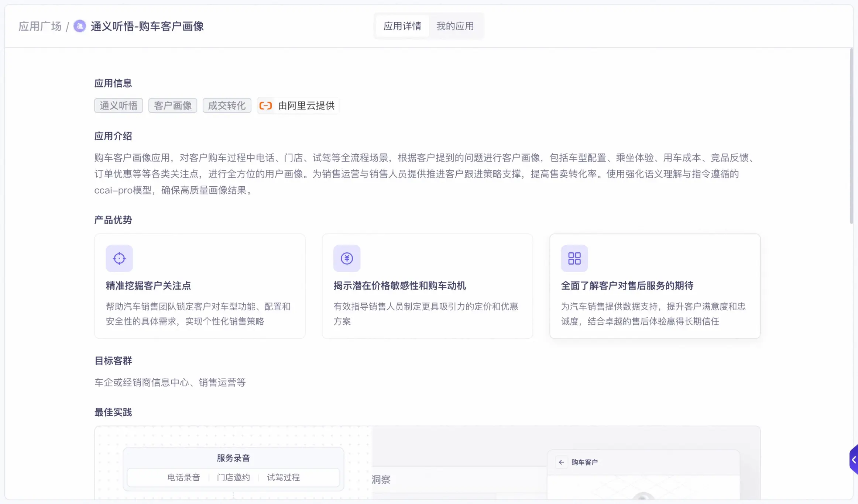
Task: Open the 全面了解客户对售后服务的期待 card
Action: pos(655,286)
